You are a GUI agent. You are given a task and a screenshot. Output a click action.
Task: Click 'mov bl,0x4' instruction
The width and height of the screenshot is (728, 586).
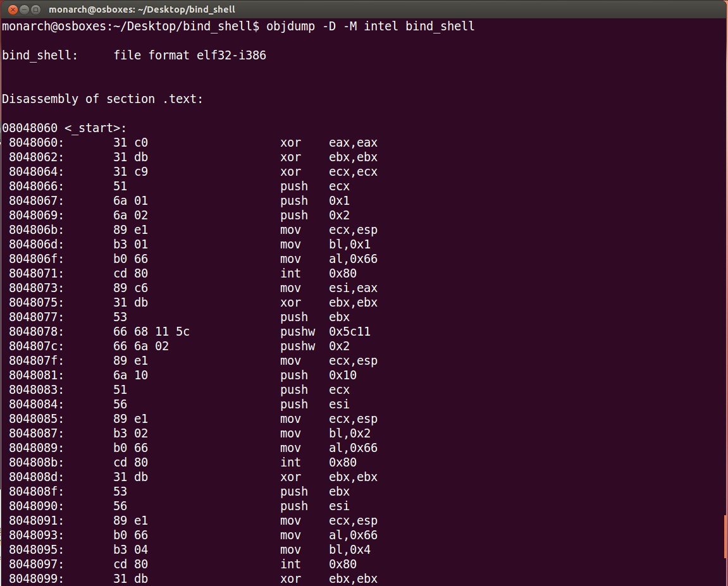[325, 549]
